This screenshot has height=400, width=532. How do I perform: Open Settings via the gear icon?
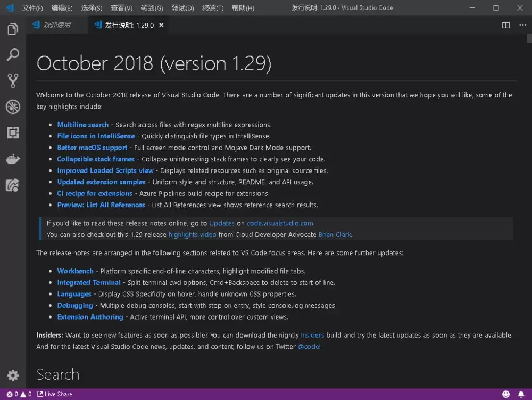coord(12,375)
